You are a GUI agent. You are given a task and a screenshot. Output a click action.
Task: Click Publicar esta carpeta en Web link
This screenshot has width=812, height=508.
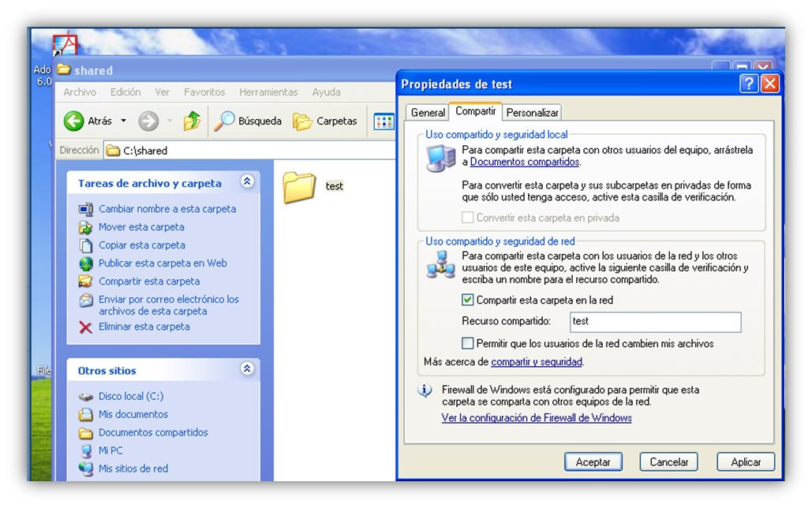163,263
